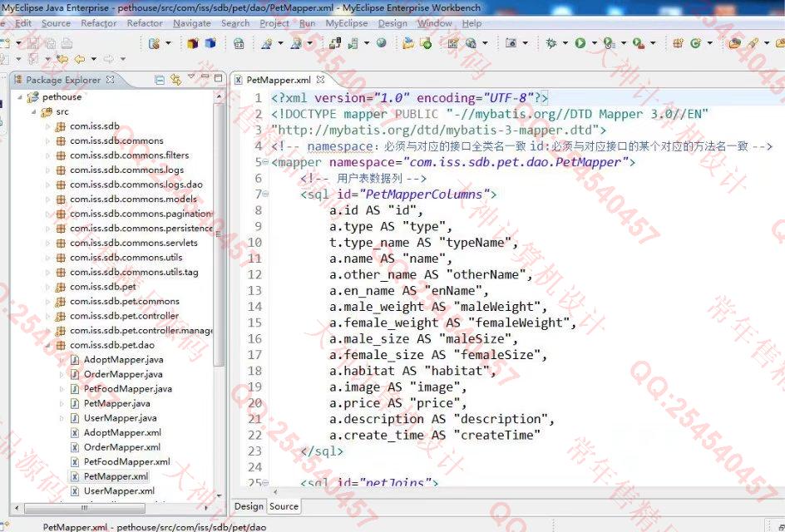
Task: Toggle code folding at line 5 mapper tag
Action: [265, 162]
